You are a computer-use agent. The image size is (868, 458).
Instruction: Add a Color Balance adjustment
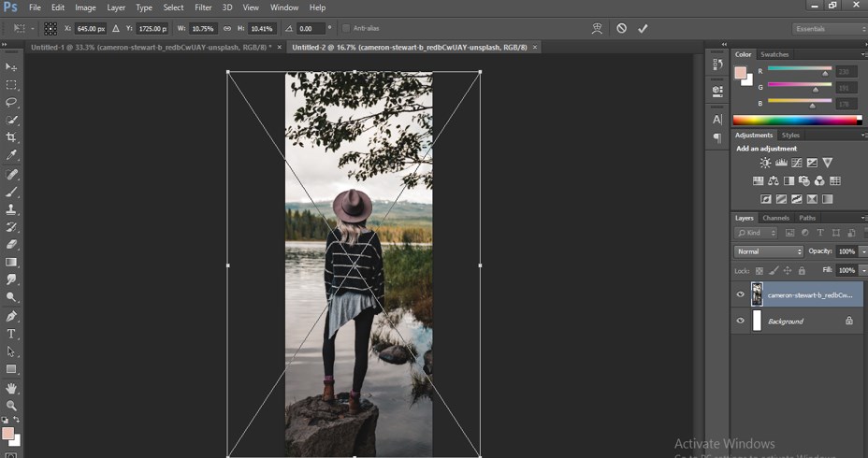774,181
